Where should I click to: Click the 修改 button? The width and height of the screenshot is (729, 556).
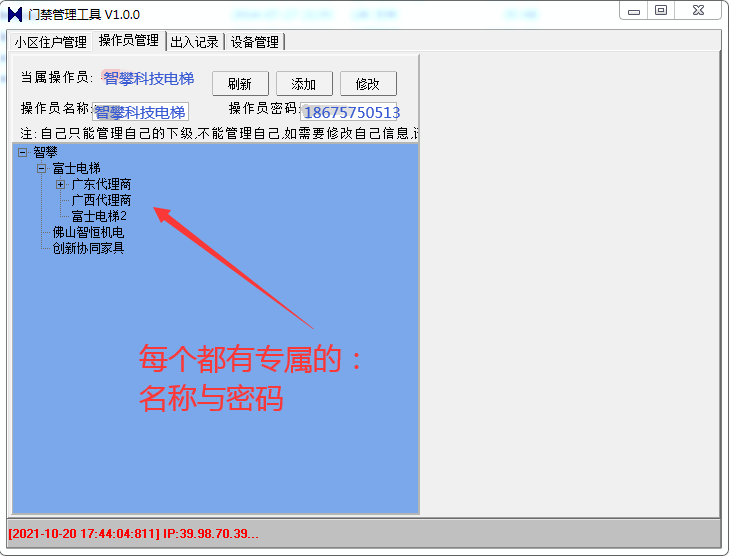click(x=368, y=84)
